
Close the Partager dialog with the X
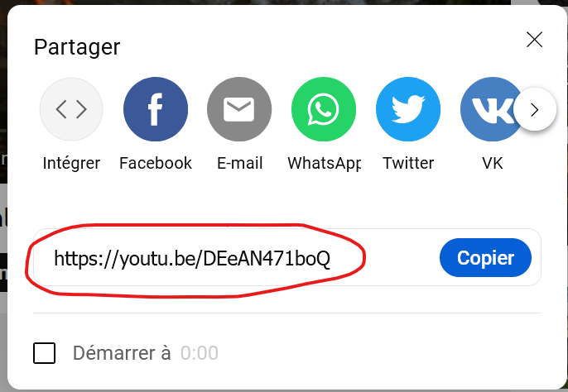click(534, 40)
